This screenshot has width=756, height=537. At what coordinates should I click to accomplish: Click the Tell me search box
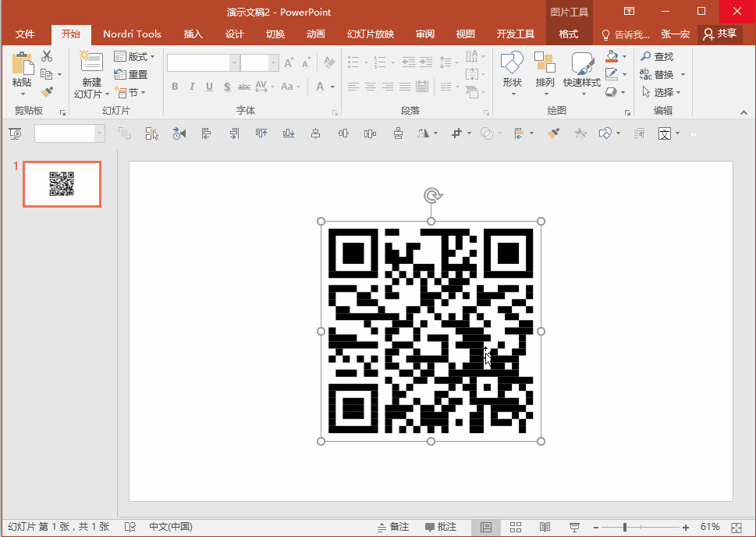626,34
